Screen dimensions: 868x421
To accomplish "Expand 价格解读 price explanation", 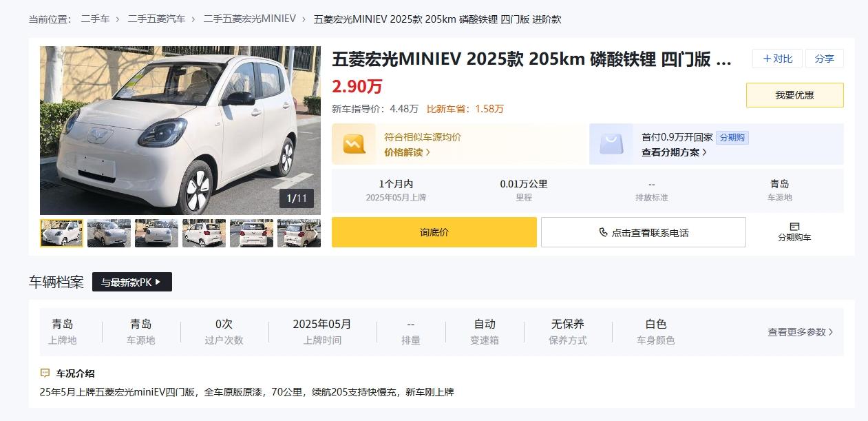I will (x=407, y=152).
